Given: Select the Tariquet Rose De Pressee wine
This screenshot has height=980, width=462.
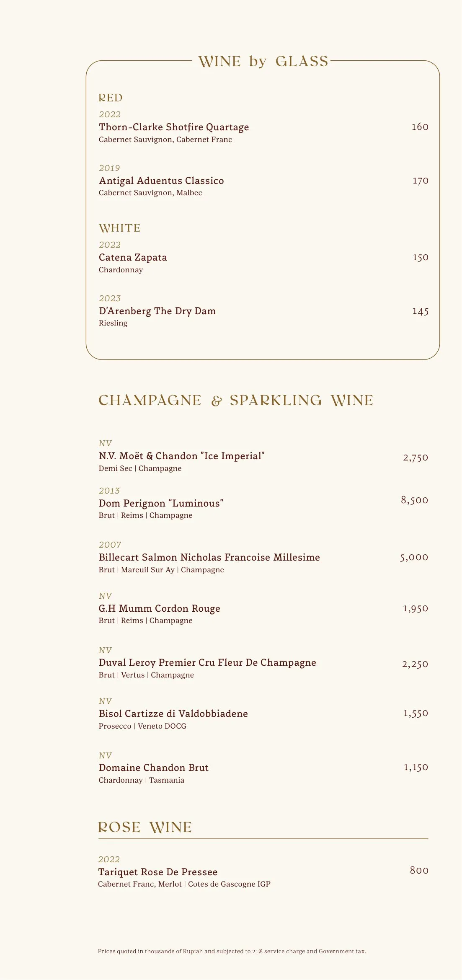Looking at the screenshot, I should pyautogui.click(x=157, y=872).
